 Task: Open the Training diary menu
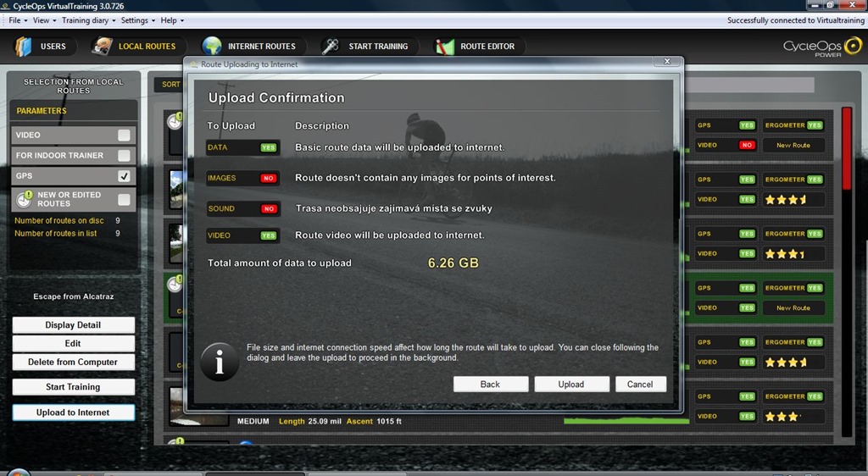point(88,20)
